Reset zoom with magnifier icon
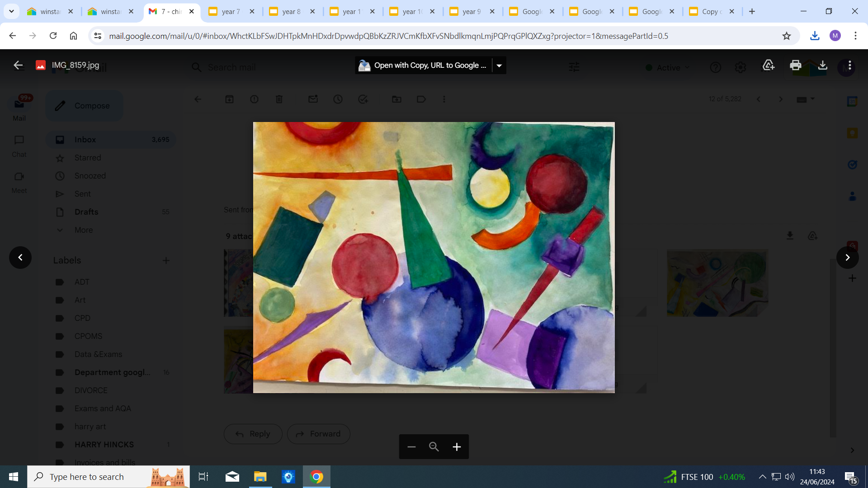Viewport: 868px width, 488px height. (x=434, y=447)
